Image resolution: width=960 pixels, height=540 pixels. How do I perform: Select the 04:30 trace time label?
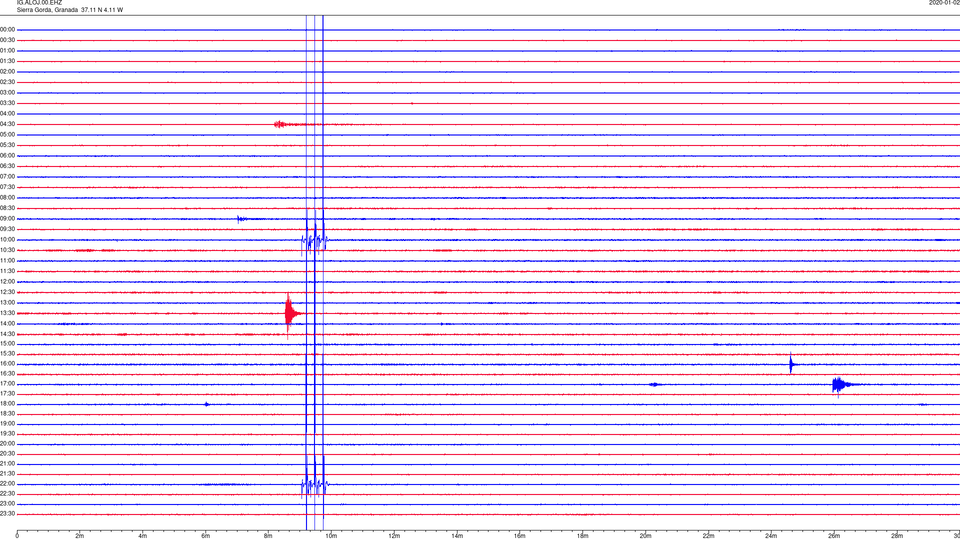point(7,124)
